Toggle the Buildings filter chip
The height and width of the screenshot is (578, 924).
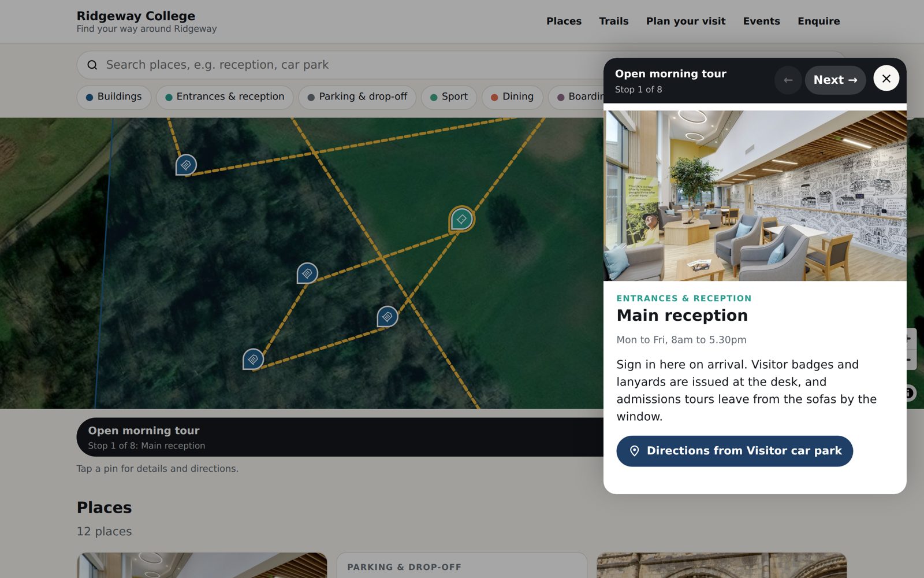114,97
